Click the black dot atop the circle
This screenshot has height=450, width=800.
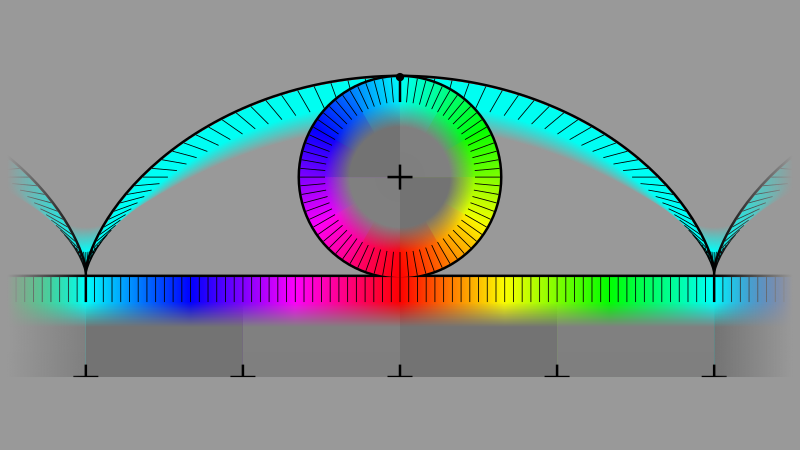click(x=400, y=77)
